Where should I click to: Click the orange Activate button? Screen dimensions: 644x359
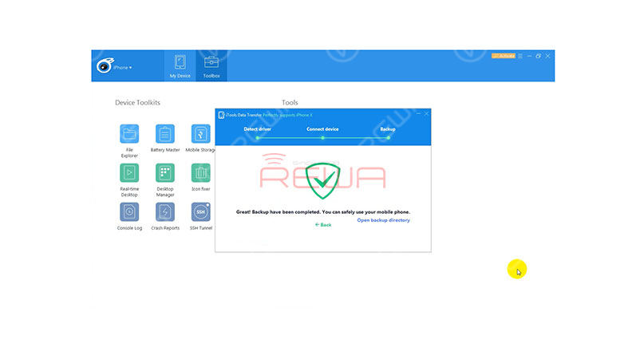(503, 56)
